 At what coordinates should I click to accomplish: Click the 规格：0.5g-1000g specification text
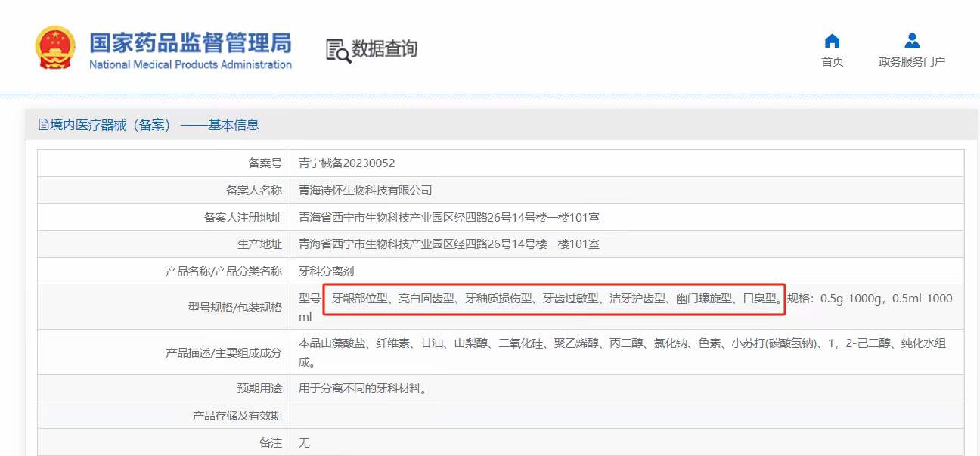point(835,299)
